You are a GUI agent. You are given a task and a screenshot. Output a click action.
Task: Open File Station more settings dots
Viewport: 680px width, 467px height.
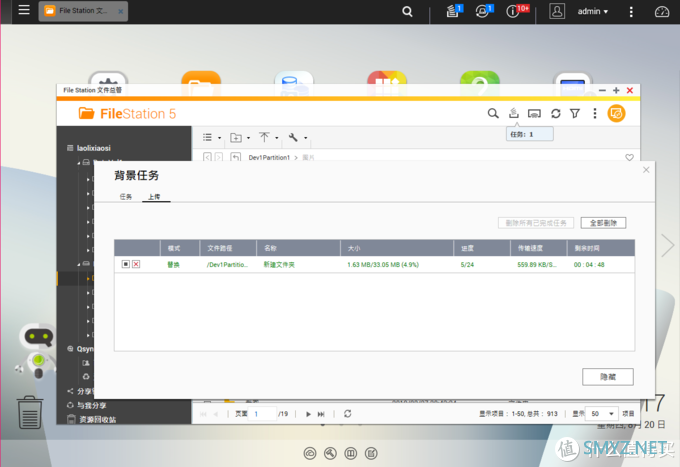(595, 114)
